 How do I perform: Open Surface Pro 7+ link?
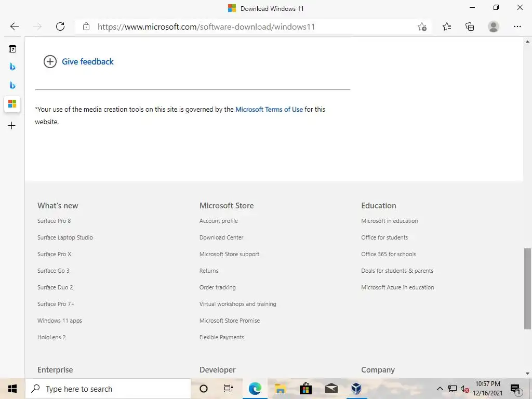pos(56,304)
